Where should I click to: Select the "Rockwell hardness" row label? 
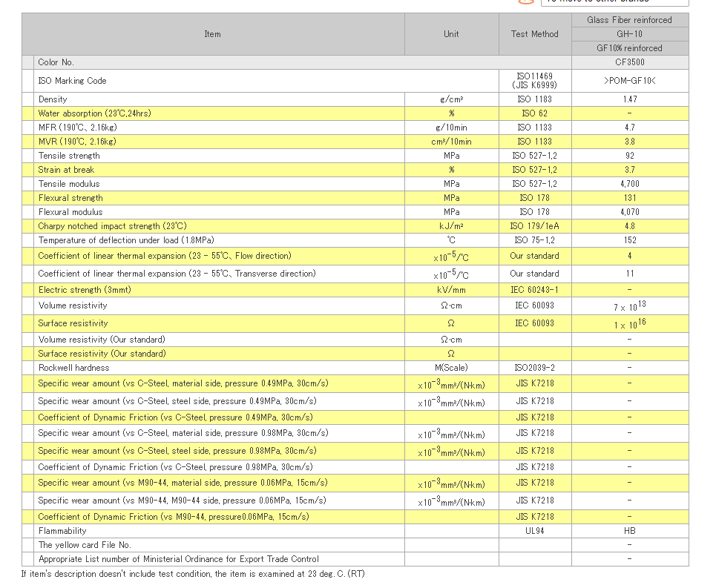(x=74, y=368)
